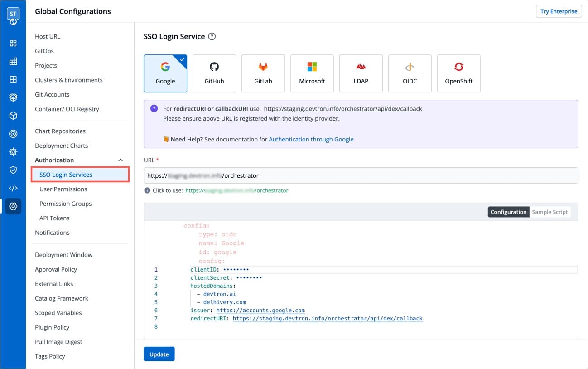Select the Google SSO provider card
This screenshot has width=588, height=369.
click(165, 73)
